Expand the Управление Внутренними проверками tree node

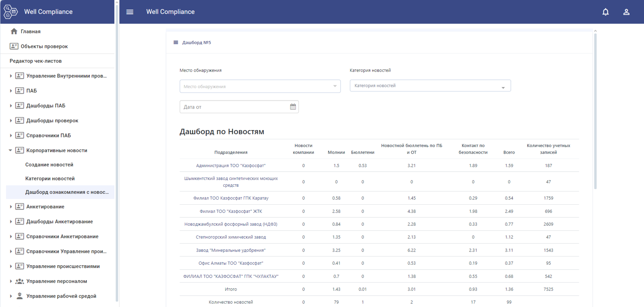click(11, 76)
